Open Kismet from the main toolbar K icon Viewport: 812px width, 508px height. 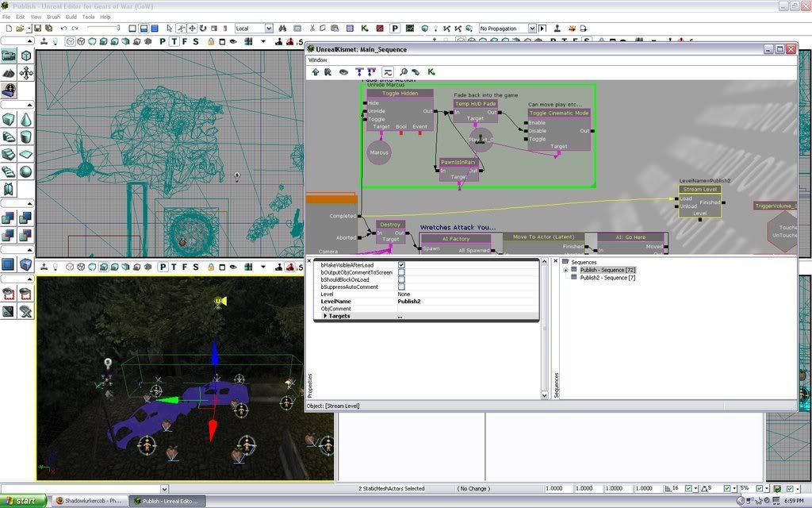click(365, 29)
